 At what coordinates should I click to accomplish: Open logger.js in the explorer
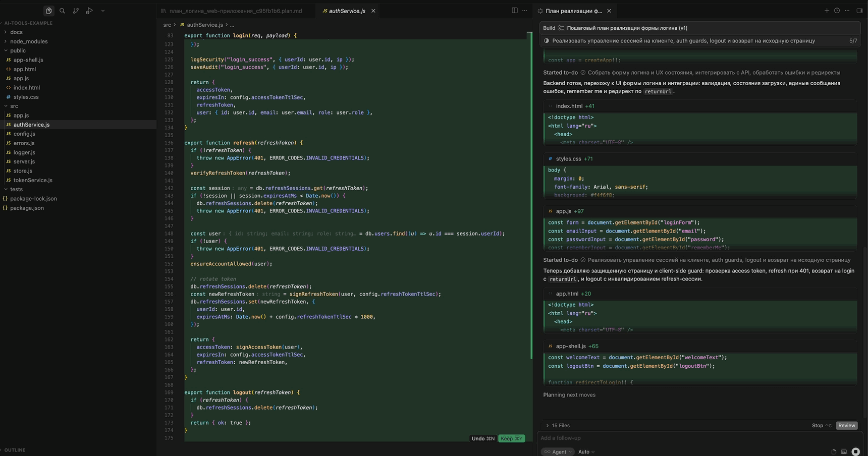point(24,152)
